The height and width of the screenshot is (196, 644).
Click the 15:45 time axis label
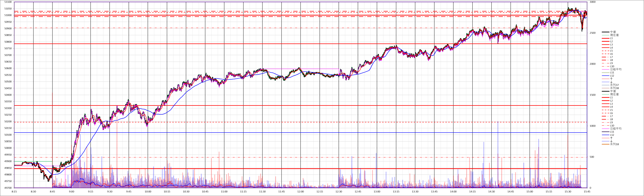pyautogui.click(x=587, y=192)
